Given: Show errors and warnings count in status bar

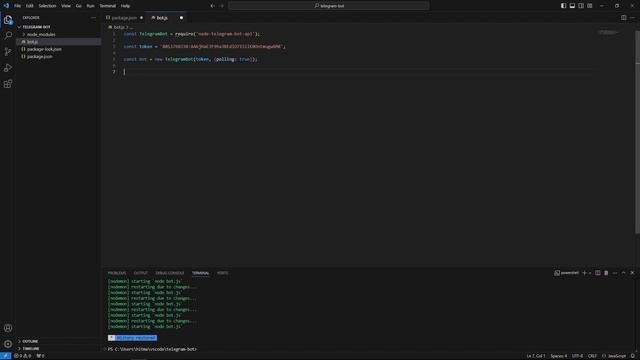Looking at the screenshot, I should pos(22,356).
